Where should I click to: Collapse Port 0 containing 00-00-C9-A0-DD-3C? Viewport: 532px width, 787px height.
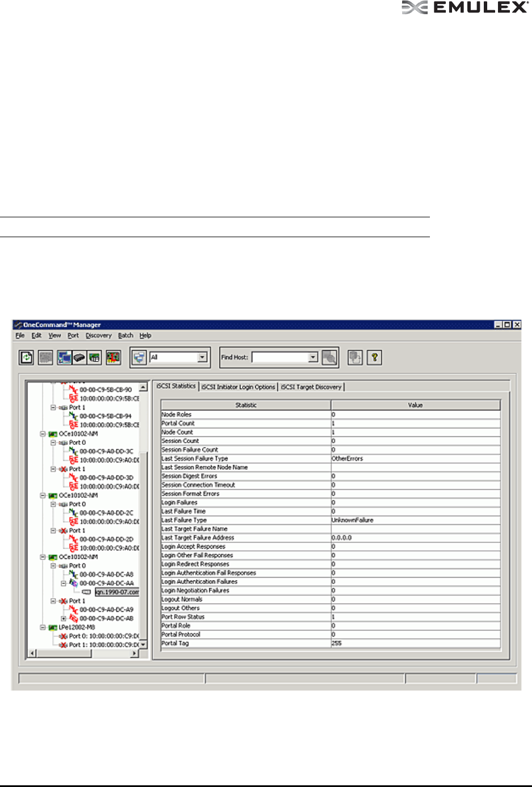click(x=53, y=443)
